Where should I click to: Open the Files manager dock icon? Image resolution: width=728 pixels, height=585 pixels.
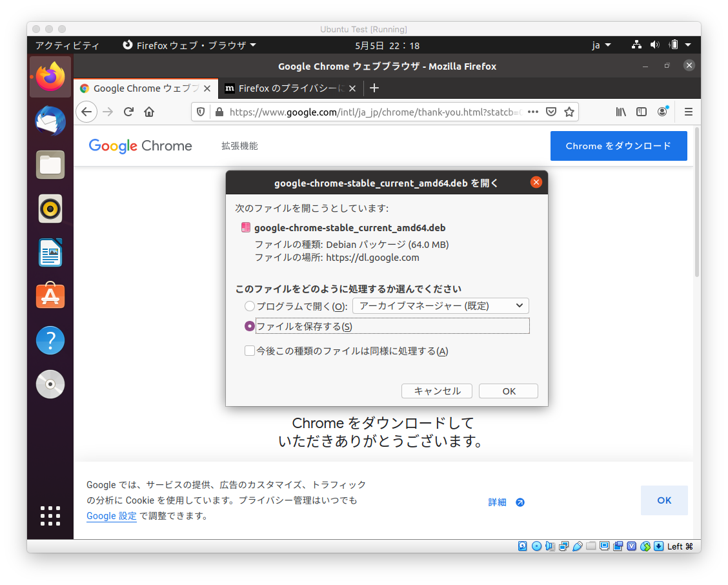coord(50,165)
